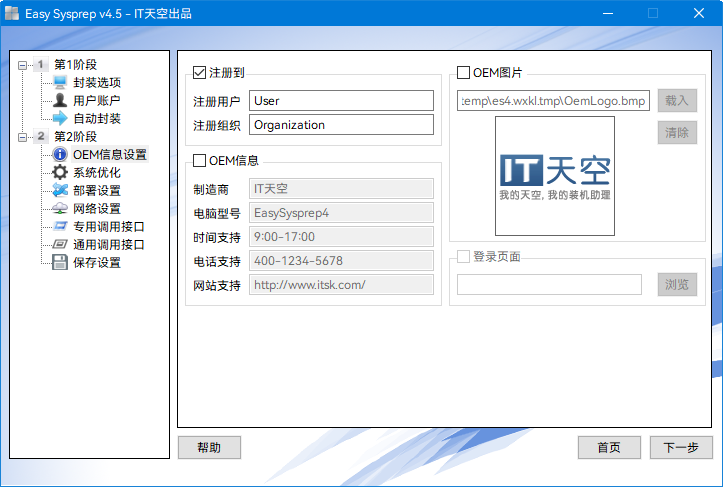Click the wrench icon beside 部署设置
The height and width of the screenshot is (487, 723).
[x=60, y=190]
